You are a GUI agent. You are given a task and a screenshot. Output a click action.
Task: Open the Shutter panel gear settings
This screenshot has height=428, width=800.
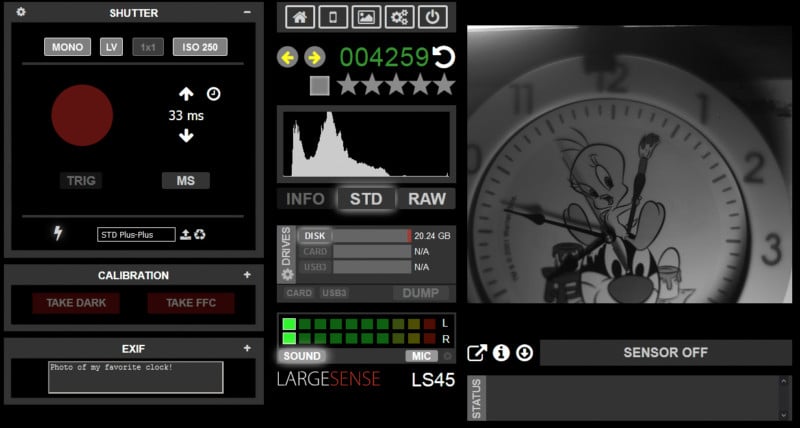coord(21,12)
